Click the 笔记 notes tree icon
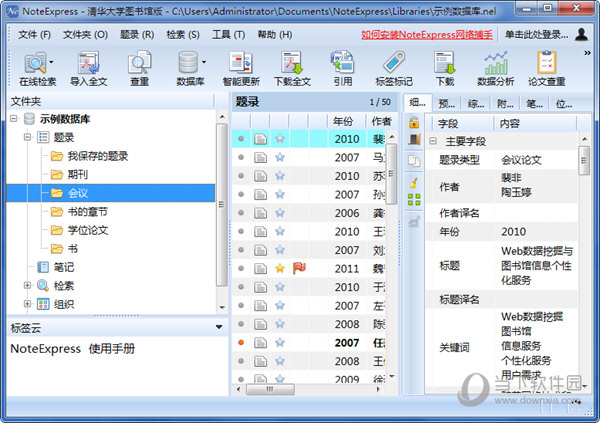600x423 pixels. tap(43, 267)
